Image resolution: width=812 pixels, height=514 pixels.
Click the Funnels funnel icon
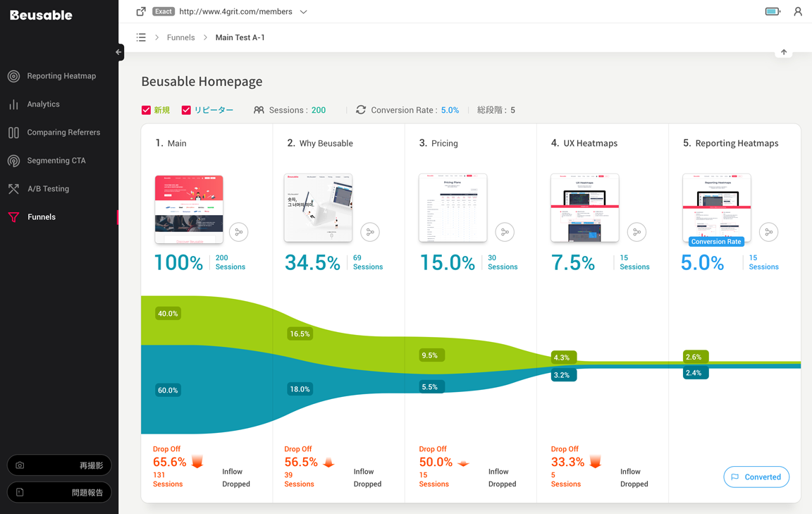14,217
